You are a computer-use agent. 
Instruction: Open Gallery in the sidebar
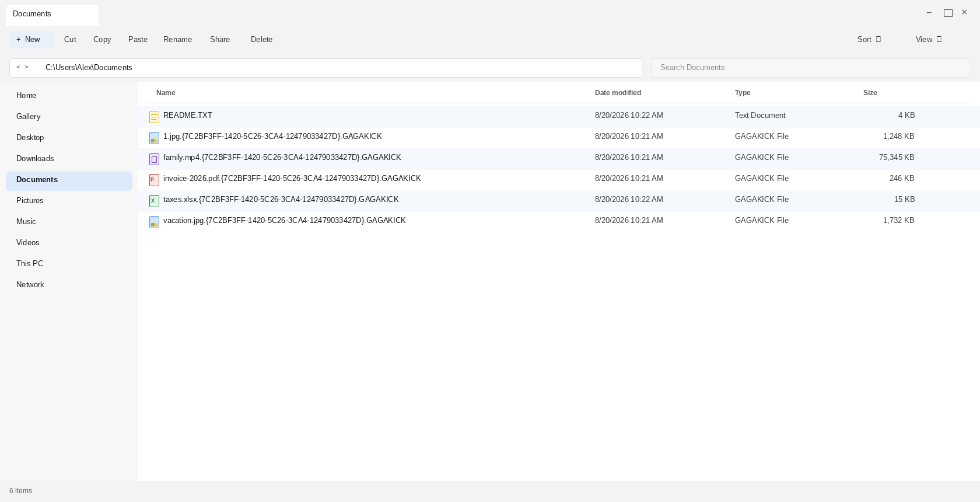pos(69,117)
